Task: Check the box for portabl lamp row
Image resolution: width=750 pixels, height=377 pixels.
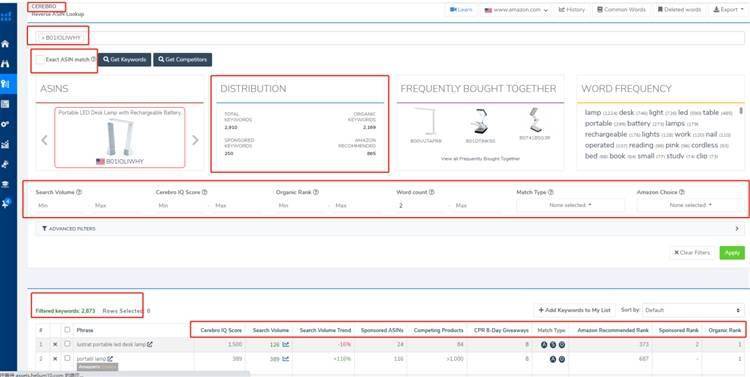Action: point(67,358)
